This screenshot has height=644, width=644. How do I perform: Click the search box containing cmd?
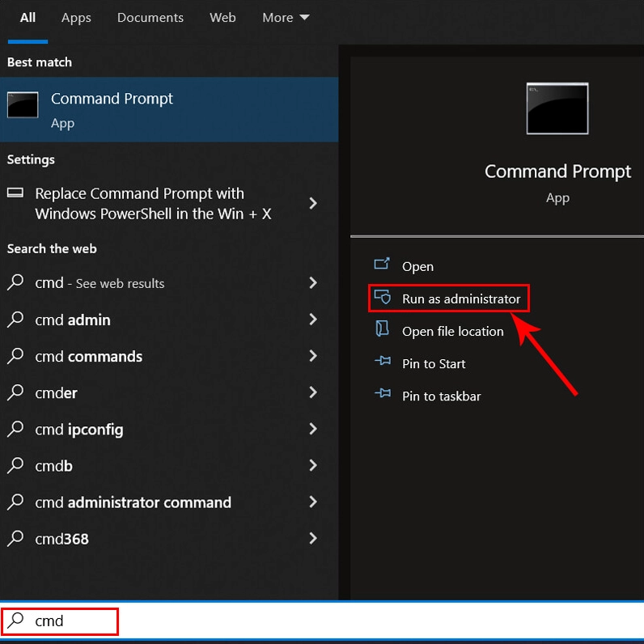pyautogui.click(x=322, y=621)
